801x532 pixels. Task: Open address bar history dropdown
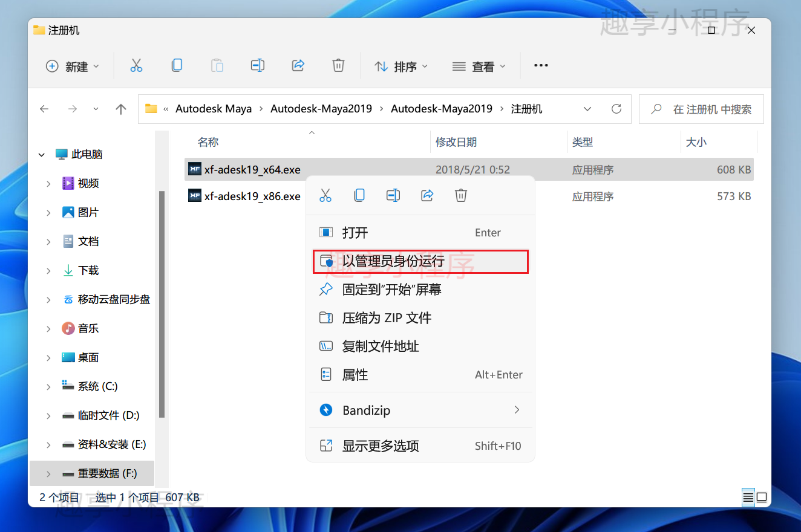click(x=587, y=109)
